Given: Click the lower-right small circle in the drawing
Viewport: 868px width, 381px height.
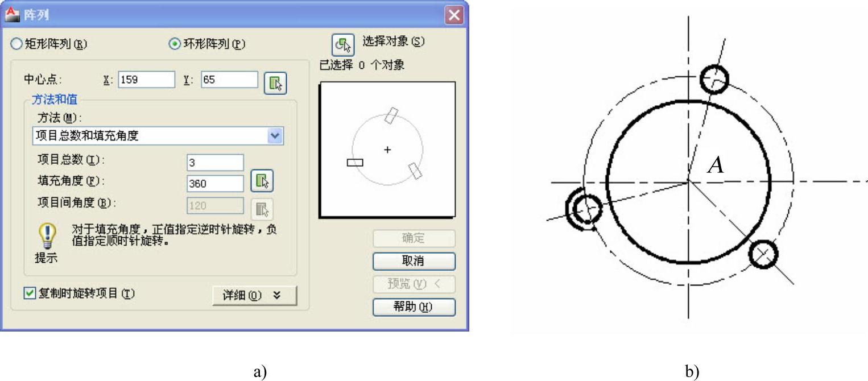Looking at the screenshot, I should [x=762, y=254].
